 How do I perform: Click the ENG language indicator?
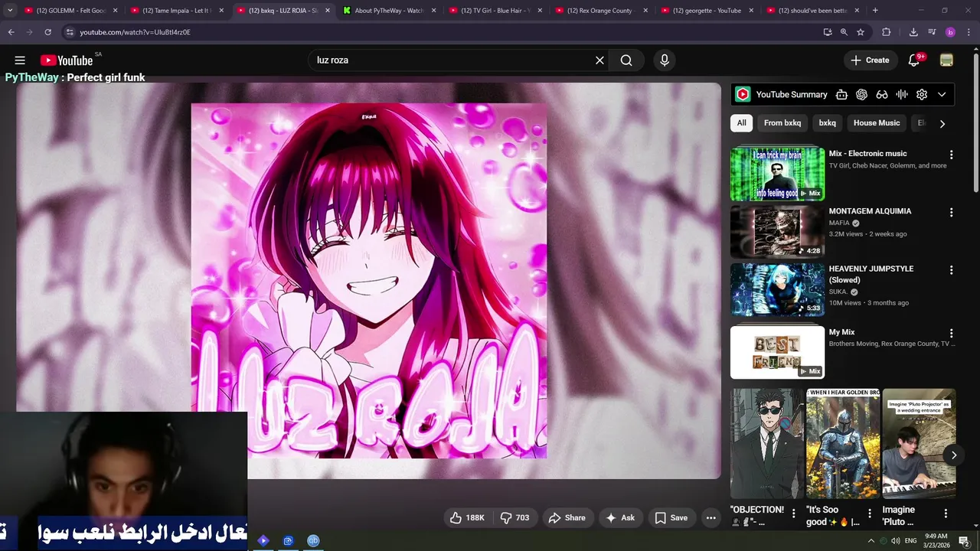pyautogui.click(x=911, y=541)
